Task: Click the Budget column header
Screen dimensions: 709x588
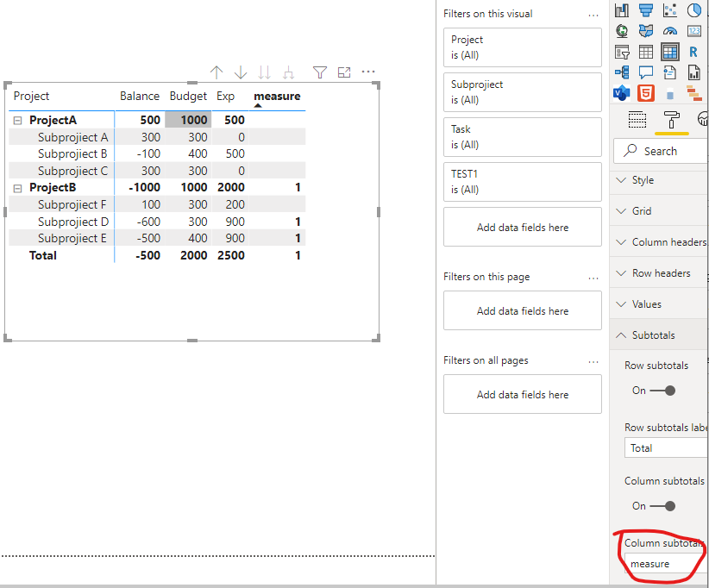Action: click(x=188, y=97)
